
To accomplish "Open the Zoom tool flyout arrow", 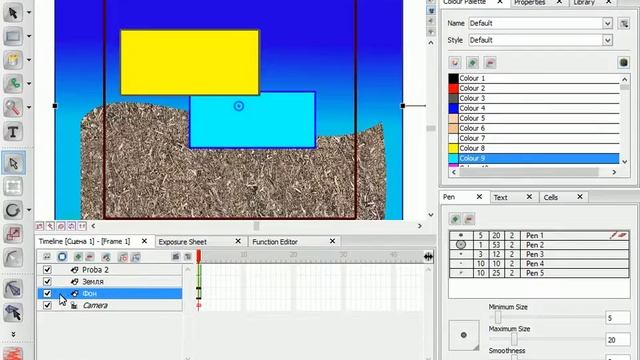I will pos(29,108).
